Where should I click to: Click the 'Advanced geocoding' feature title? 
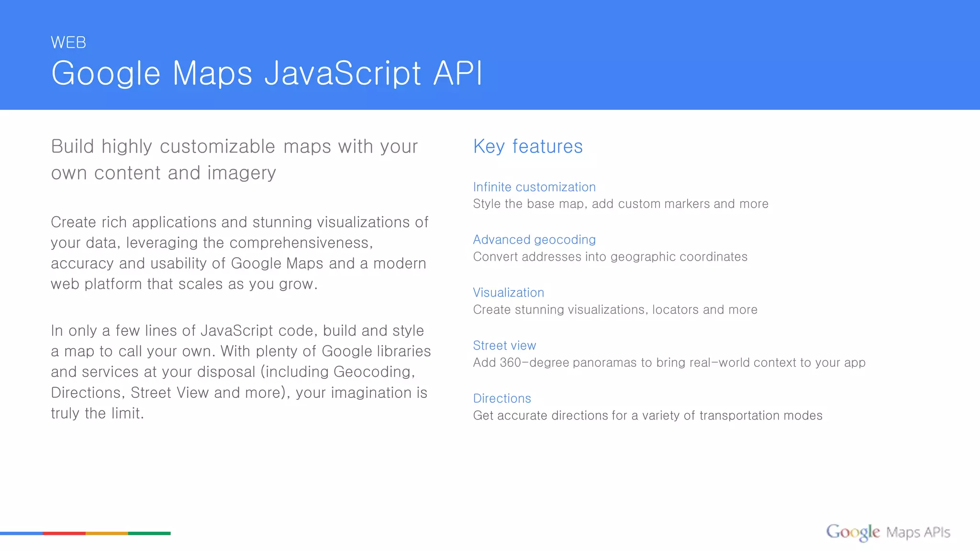click(x=535, y=240)
